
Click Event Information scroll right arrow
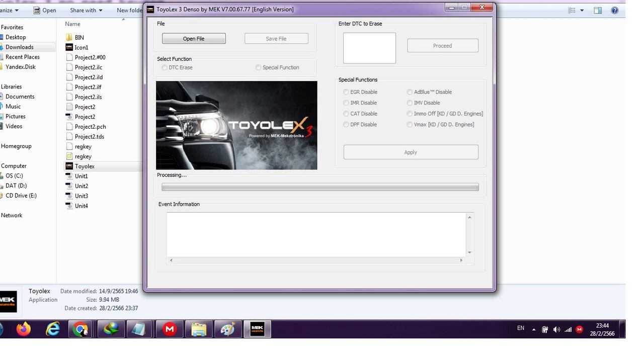(461, 260)
